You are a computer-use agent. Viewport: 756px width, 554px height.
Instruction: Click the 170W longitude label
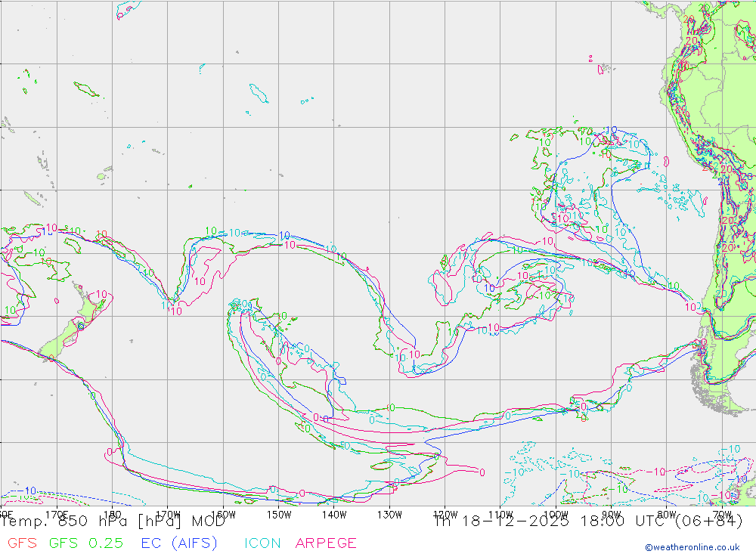[x=169, y=515]
